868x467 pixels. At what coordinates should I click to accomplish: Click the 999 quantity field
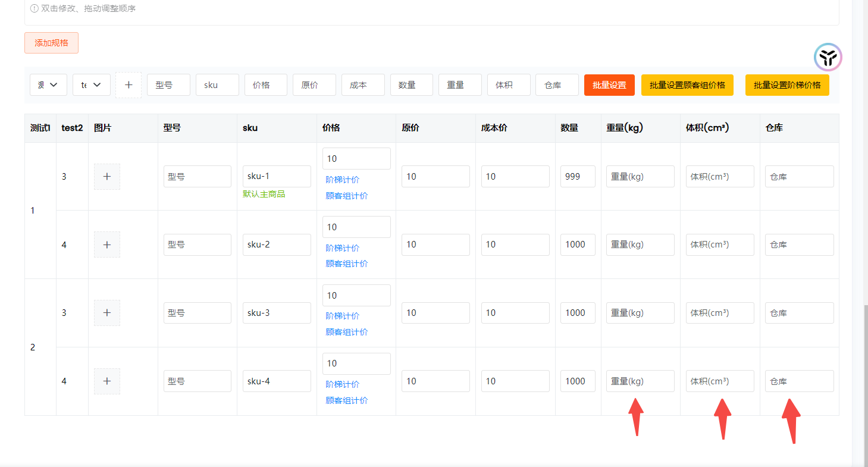578,177
